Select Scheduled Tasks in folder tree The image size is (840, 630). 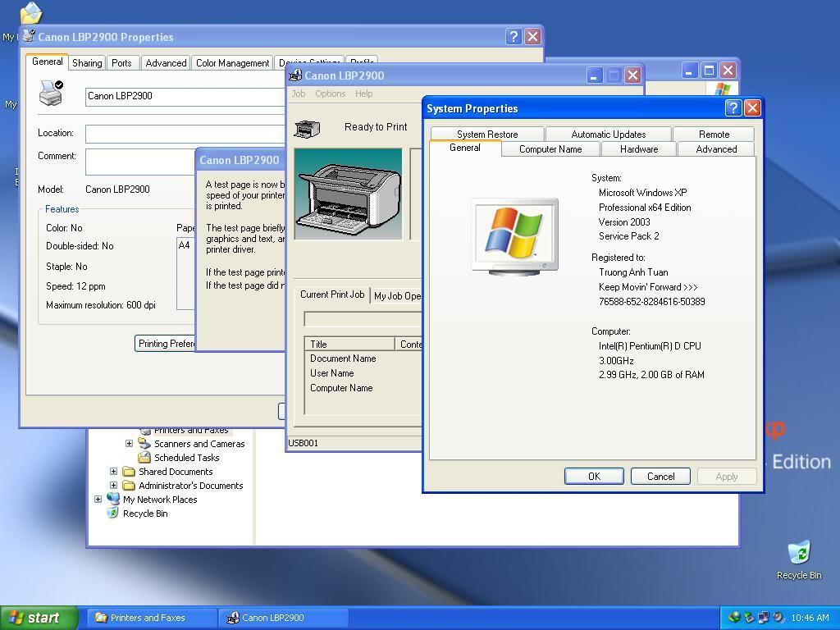pyautogui.click(x=186, y=458)
